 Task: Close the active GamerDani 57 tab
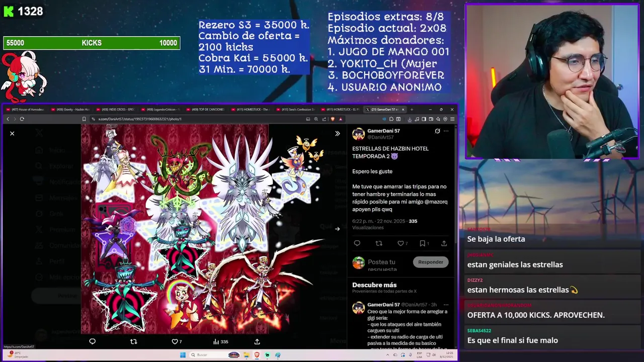coord(403,109)
